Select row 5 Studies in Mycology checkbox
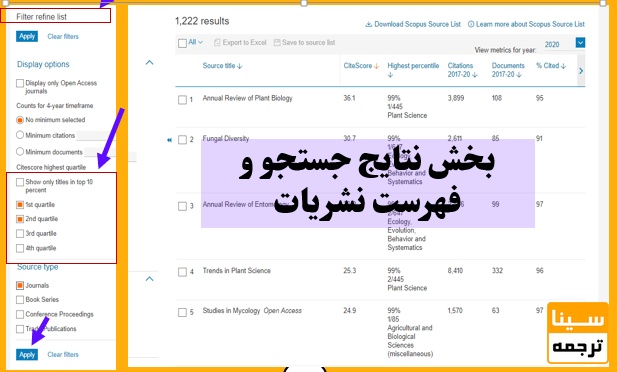This screenshot has height=372, width=617. pos(182,313)
